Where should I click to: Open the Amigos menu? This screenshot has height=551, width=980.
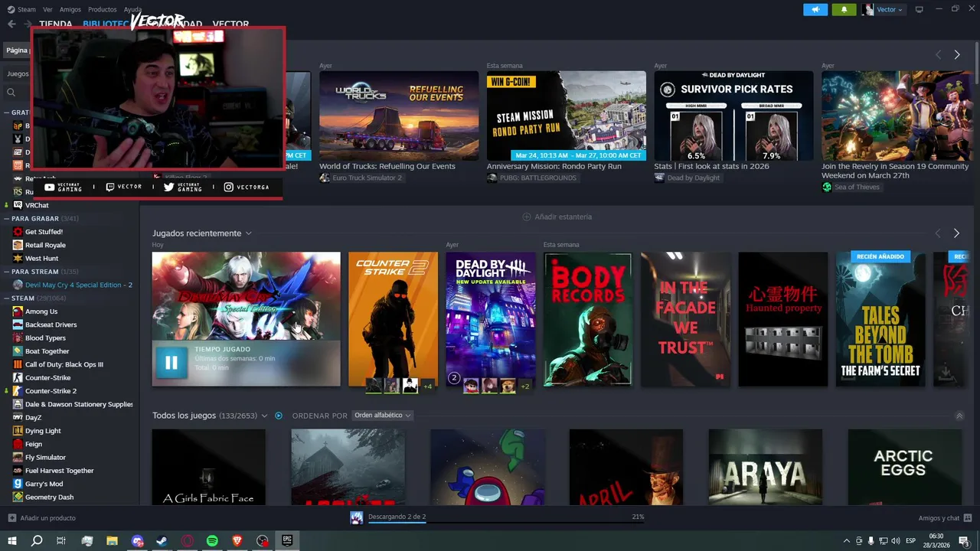[70, 9]
